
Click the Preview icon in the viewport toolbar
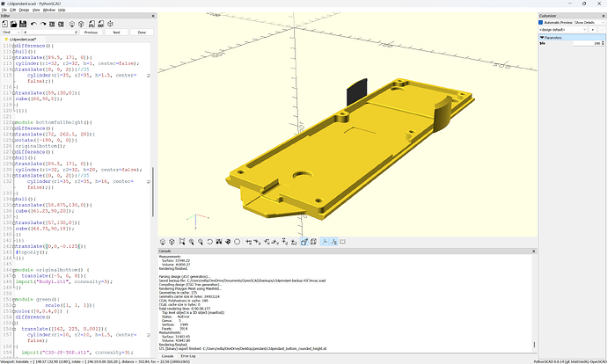tap(165, 242)
